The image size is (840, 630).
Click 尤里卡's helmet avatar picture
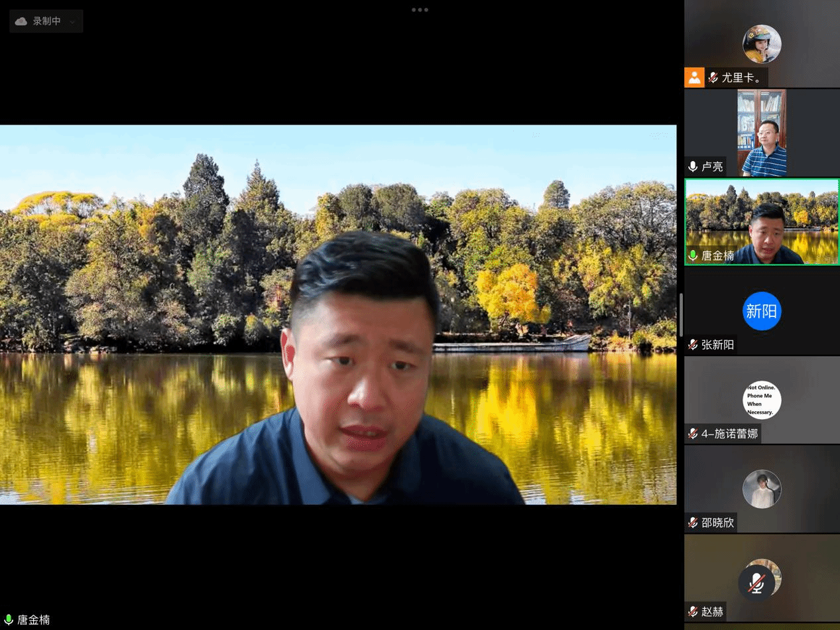(x=762, y=44)
